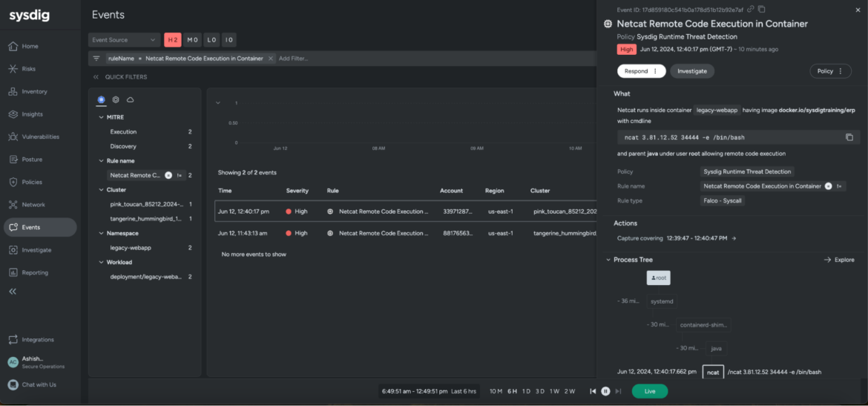
Task: Click the Investigate icon in sidebar
Action: (x=13, y=250)
